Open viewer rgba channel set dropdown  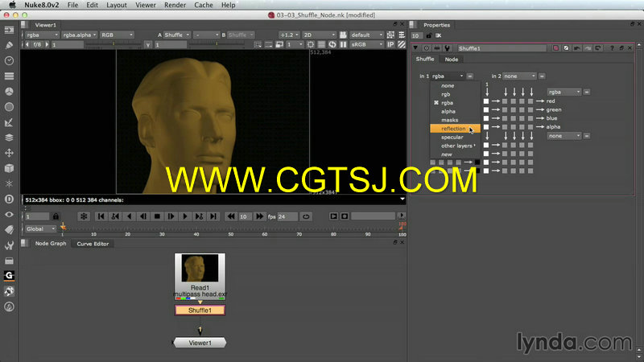(42, 35)
